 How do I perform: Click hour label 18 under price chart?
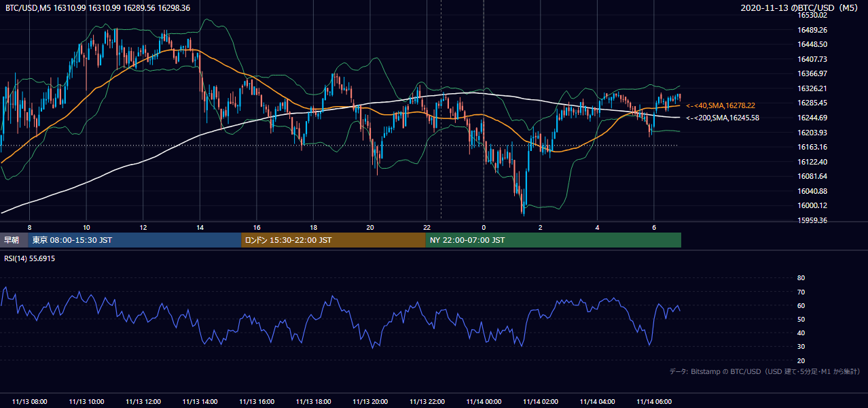coord(313,227)
